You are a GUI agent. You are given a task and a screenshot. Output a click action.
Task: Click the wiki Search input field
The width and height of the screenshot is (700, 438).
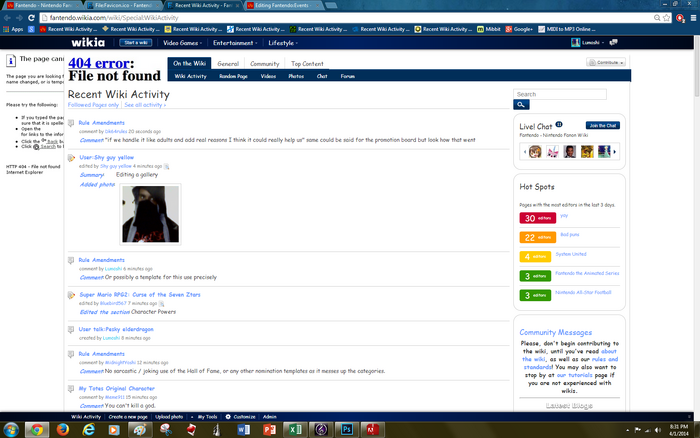click(x=560, y=94)
